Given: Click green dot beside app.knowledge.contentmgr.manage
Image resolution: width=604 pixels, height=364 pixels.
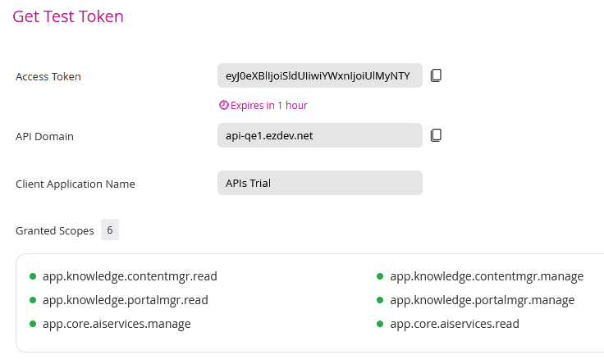Looking at the screenshot, I should 380,276.
